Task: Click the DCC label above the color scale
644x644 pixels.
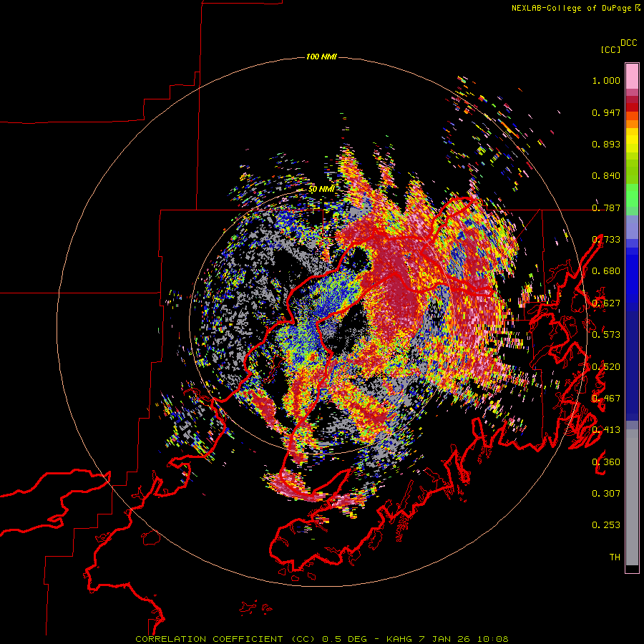Action: tap(629, 43)
